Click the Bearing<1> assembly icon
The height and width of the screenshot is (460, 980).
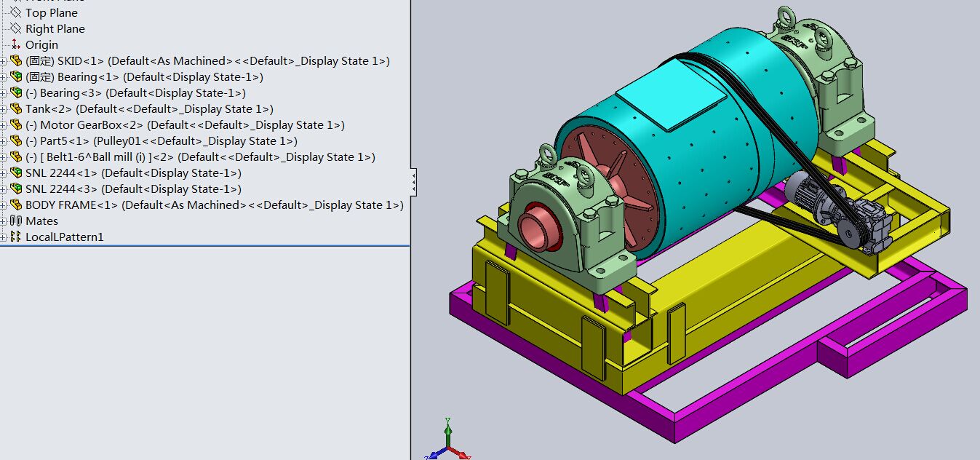(15, 77)
